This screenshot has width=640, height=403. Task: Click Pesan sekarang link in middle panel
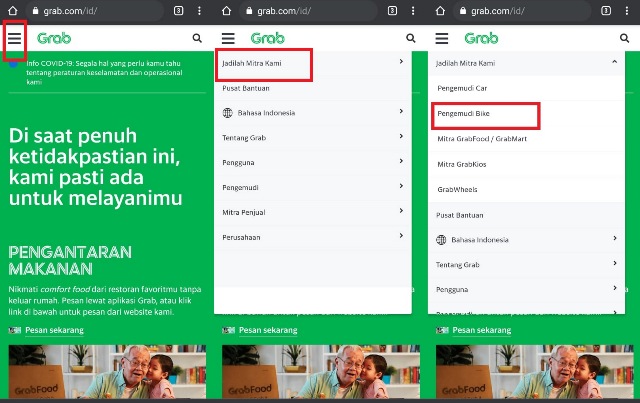[x=268, y=330]
